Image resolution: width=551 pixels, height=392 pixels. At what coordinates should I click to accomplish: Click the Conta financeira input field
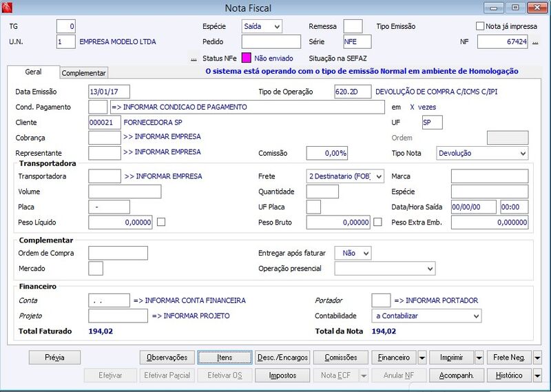109,300
